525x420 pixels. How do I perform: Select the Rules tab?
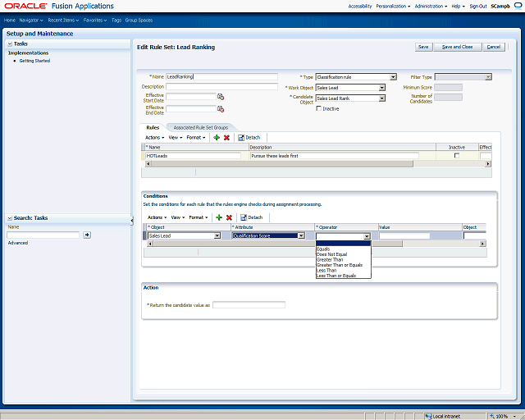(153, 128)
